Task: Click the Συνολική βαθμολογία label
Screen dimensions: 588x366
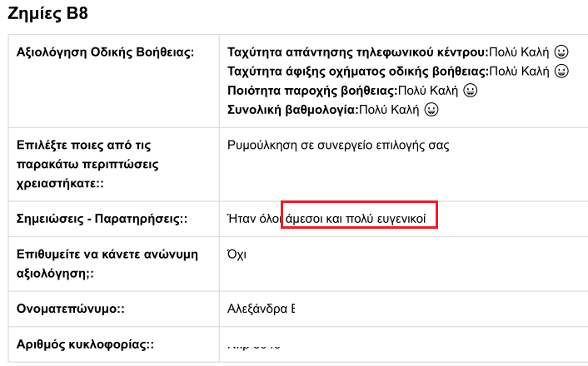Action: [292, 109]
